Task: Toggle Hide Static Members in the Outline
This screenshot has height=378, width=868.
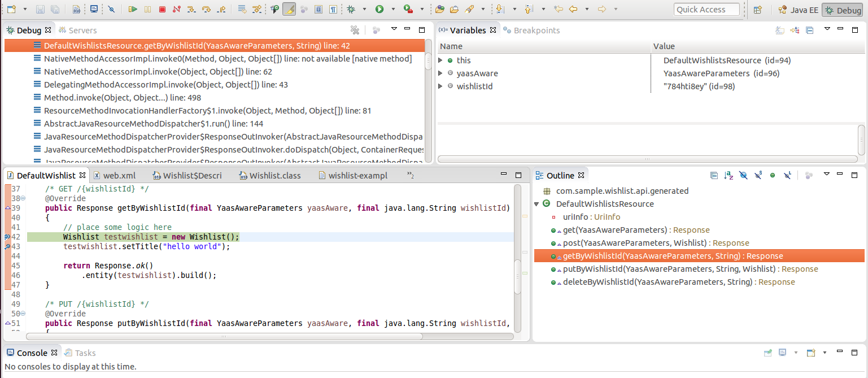Action: [758, 176]
